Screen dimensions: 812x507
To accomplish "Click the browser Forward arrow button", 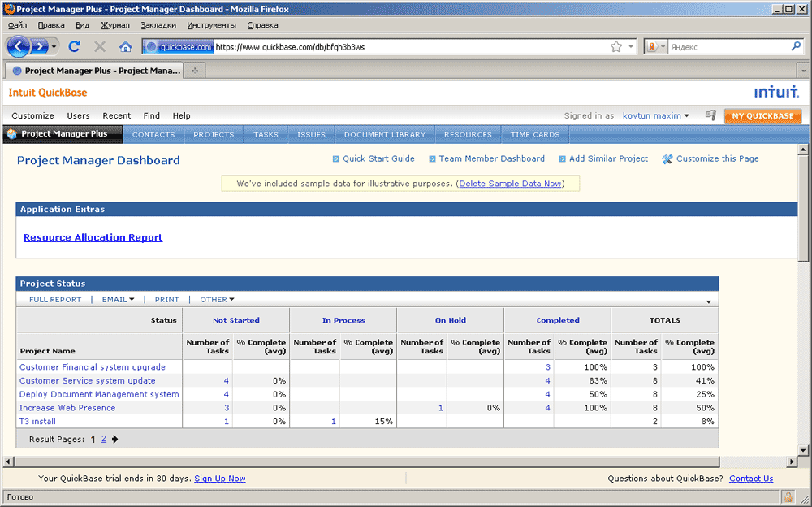I will pyautogui.click(x=39, y=46).
